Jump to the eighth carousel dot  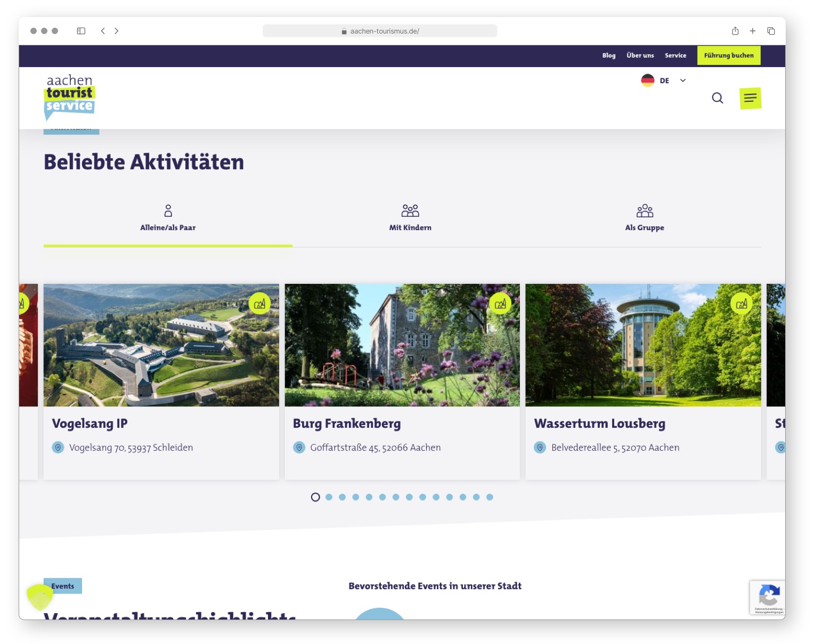pos(409,497)
